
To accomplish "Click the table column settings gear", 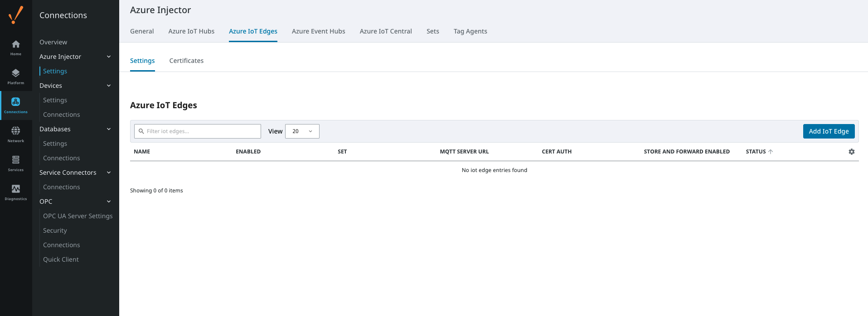I will pyautogui.click(x=851, y=152).
